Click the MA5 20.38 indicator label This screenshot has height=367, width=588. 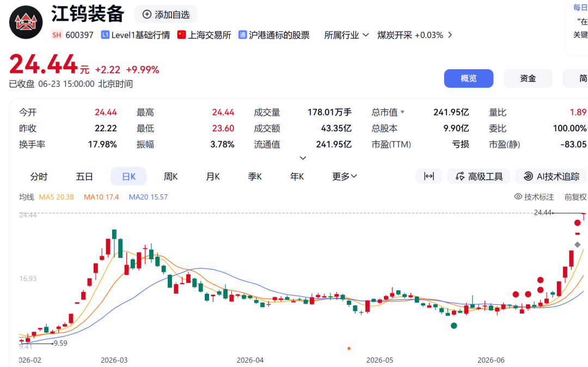56,197
